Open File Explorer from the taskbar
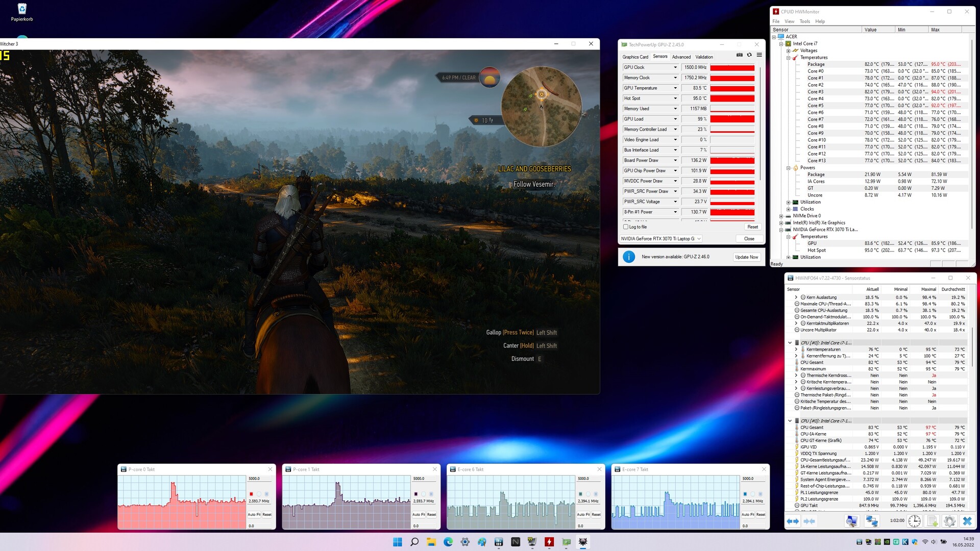The width and height of the screenshot is (980, 551). 431,542
